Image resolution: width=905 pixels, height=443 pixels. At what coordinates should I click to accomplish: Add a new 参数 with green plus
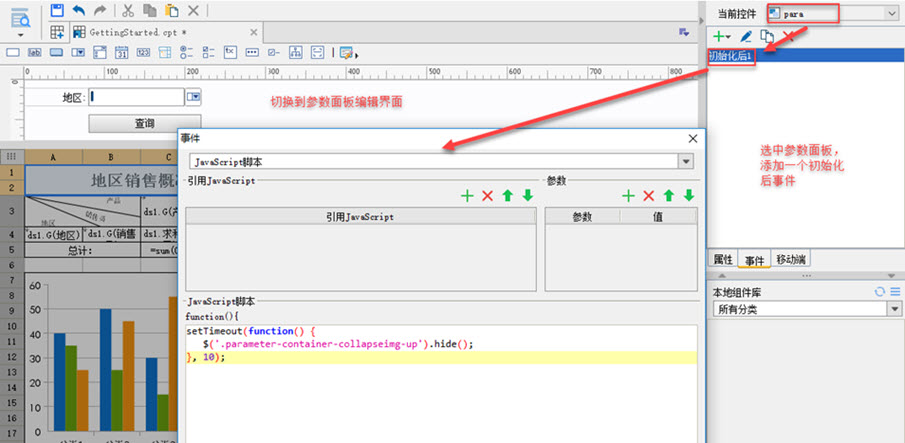tap(628, 196)
